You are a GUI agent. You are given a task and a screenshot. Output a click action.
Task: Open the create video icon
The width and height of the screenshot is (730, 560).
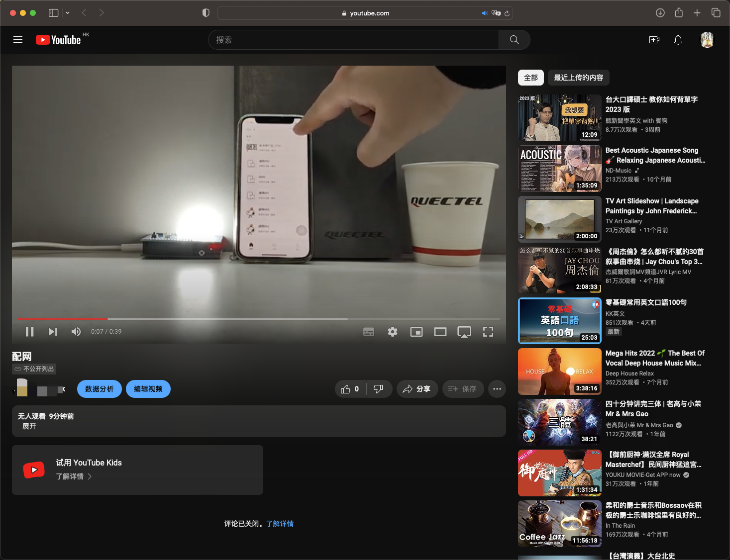tap(654, 40)
